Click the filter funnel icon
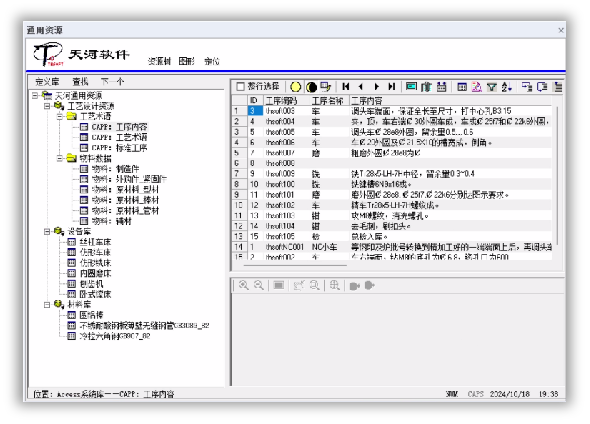Image resolution: width=590 pixels, height=424 pixels. tap(491, 87)
